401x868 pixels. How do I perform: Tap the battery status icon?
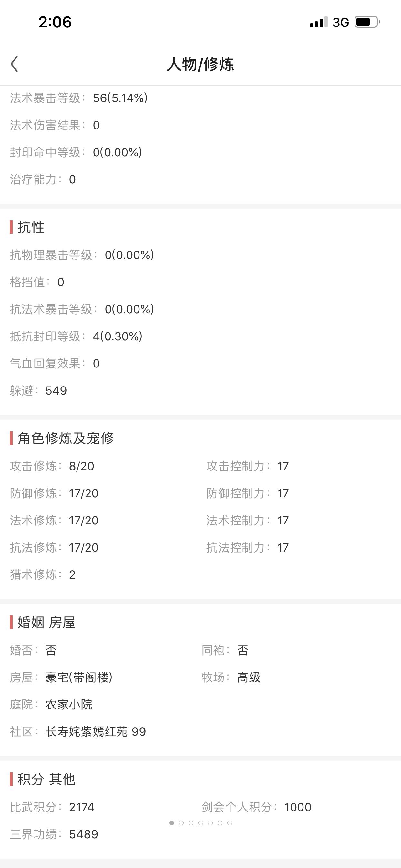tap(367, 22)
